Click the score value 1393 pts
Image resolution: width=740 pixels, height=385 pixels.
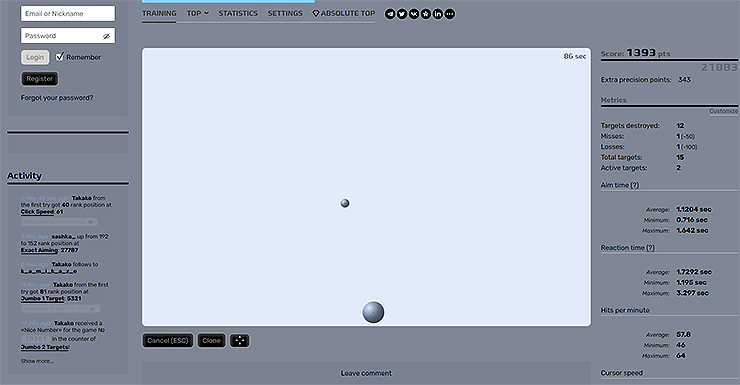click(648, 53)
